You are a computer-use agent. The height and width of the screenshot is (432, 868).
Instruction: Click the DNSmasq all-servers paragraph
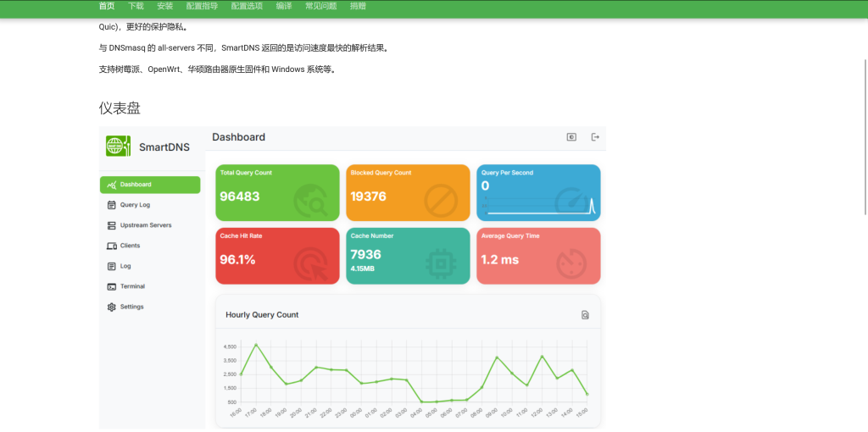tap(244, 48)
